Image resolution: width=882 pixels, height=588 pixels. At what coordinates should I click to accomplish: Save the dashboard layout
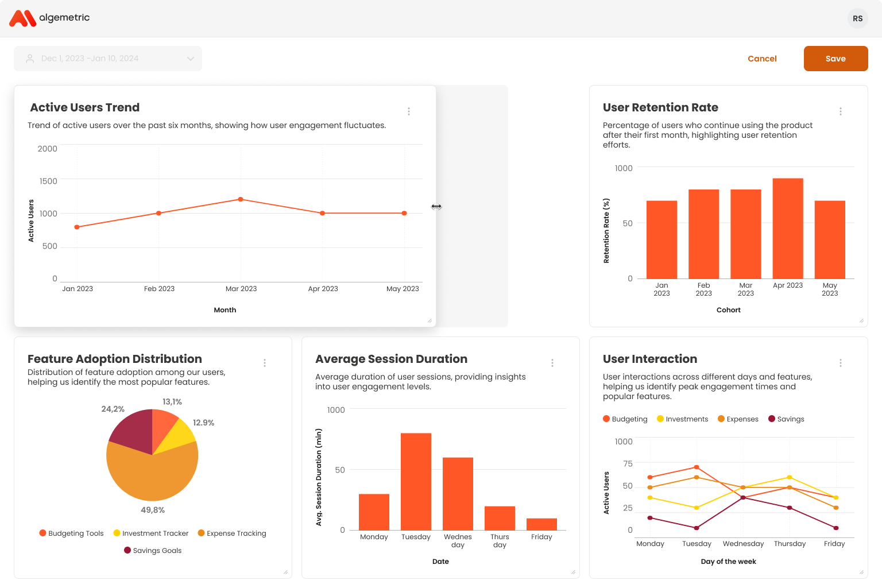(x=835, y=59)
